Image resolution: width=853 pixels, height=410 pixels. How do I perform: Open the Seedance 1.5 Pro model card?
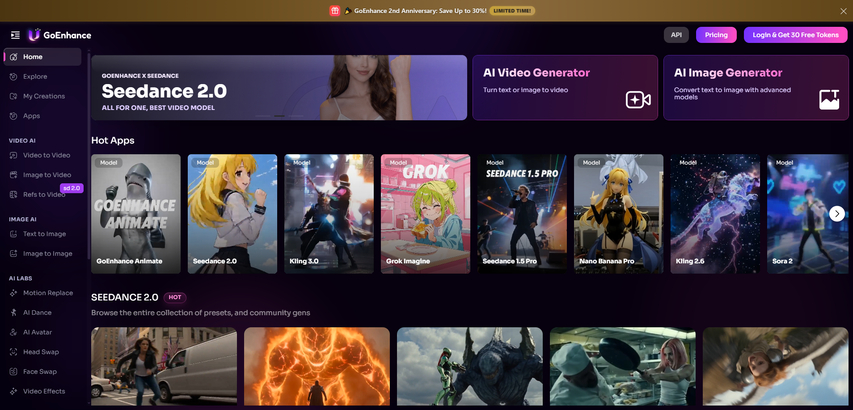(522, 214)
